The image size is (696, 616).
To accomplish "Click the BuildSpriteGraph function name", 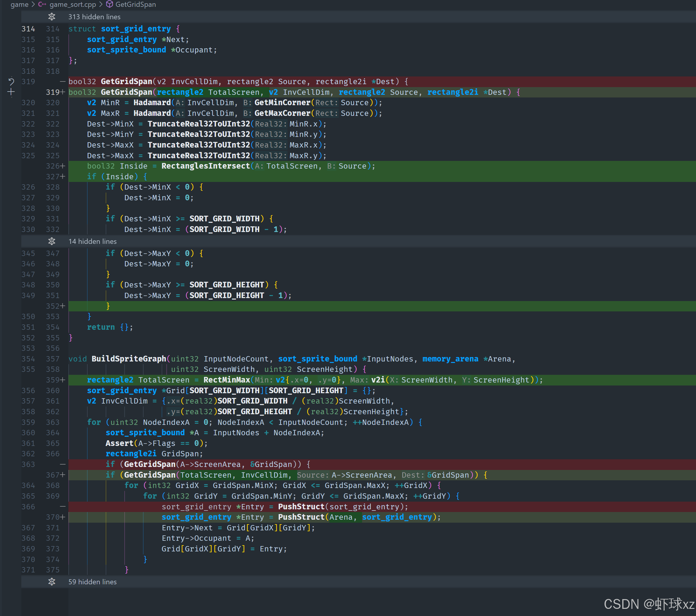I will click(x=129, y=359).
